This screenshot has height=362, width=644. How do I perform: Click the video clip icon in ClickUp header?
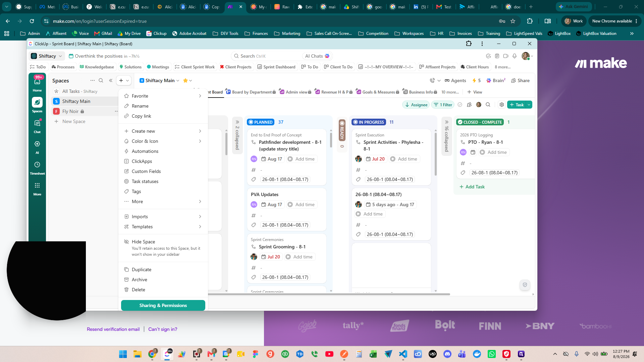[x=506, y=56]
